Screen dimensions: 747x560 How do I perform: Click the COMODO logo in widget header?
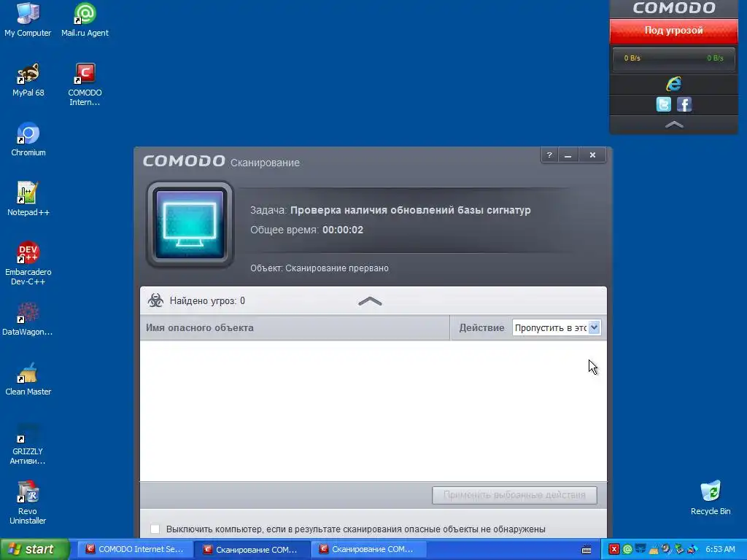pos(673,7)
